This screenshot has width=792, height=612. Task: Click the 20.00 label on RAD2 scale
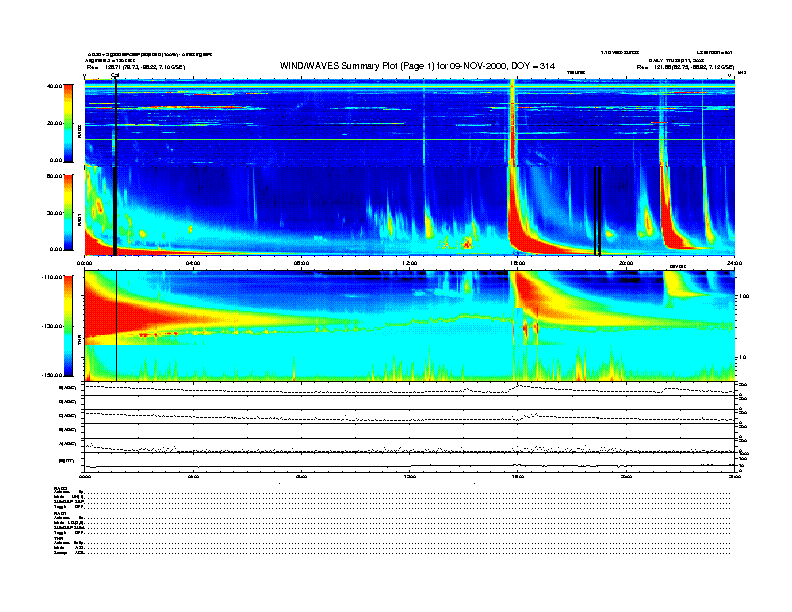point(54,123)
